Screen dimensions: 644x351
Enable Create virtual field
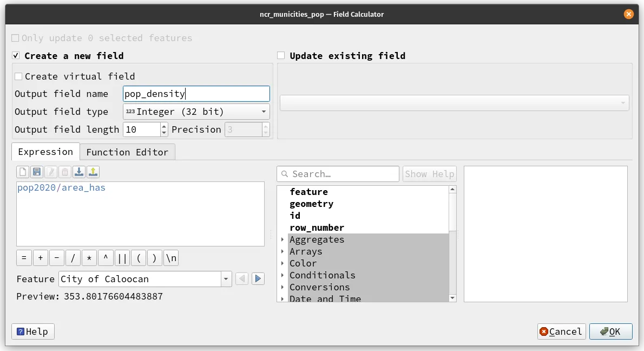pyautogui.click(x=19, y=76)
